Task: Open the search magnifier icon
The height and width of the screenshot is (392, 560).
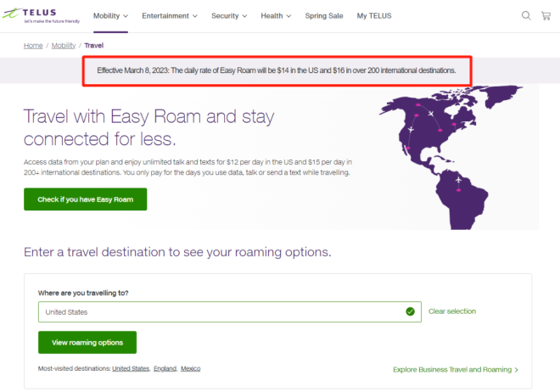Action: coord(526,15)
